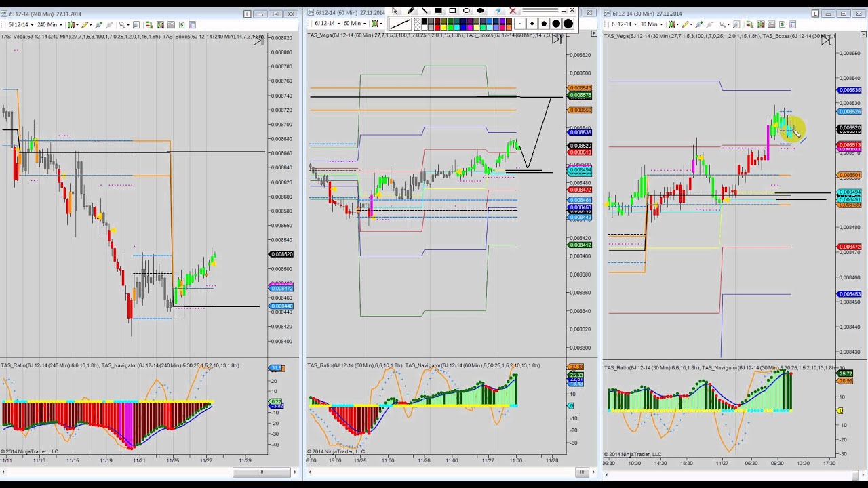Open instrument dropdown 6J 12-14 in 60 Min chart

327,24
